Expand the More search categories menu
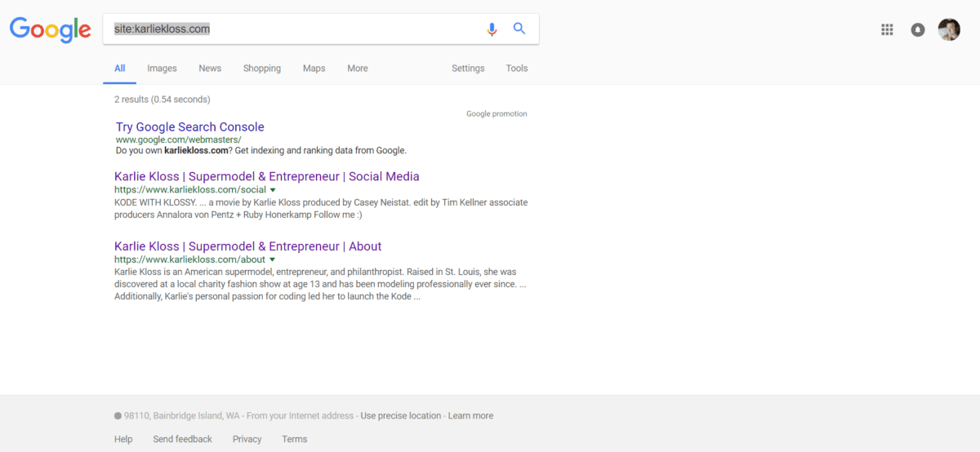 pyautogui.click(x=358, y=69)
